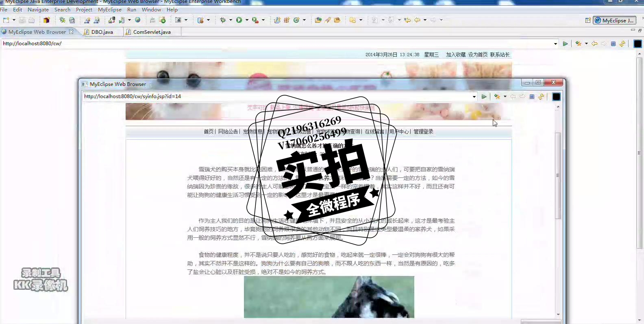Click the green bug gear icon in toolbar
644x324 pixels.
pos(62,20)
